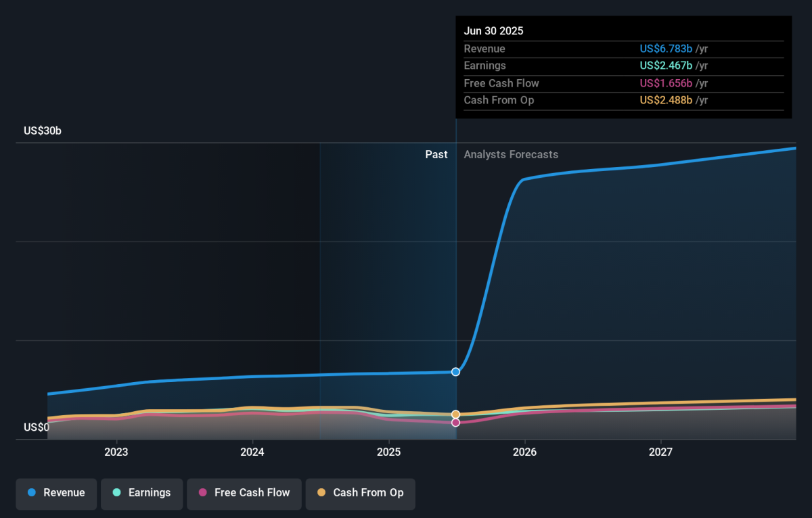Click the US$6.783b revenue value in tooltip

pos(666,49)
